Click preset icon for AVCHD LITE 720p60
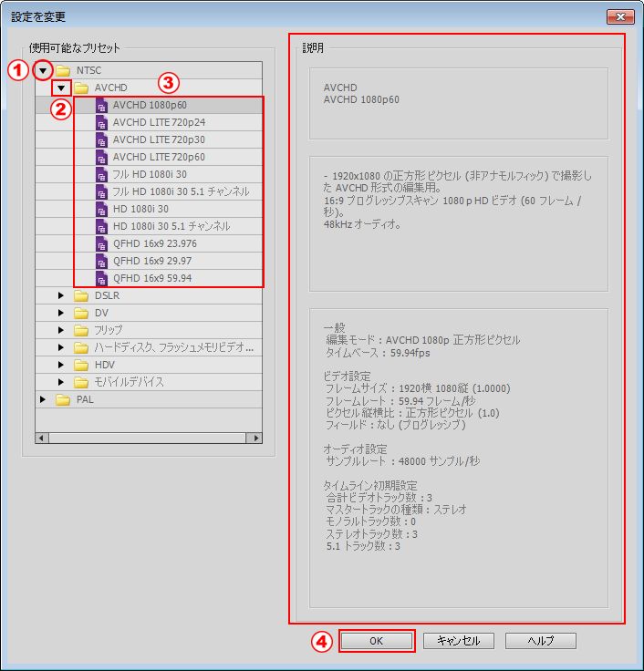Image resolution: width=644 pixels, height=671 pixels. pyautogui.click(x=101, y=158)
